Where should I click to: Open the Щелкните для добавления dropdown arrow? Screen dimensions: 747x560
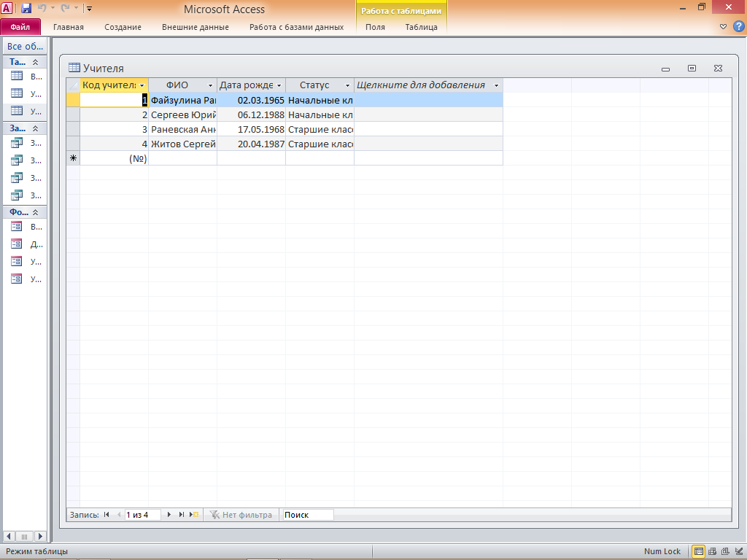(x=496, y=86)
